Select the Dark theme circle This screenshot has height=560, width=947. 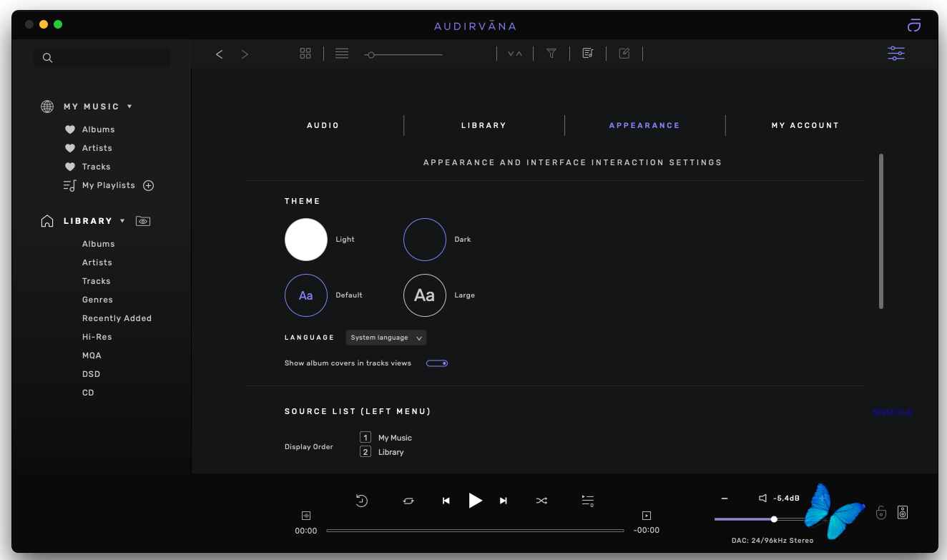(425, 240)
